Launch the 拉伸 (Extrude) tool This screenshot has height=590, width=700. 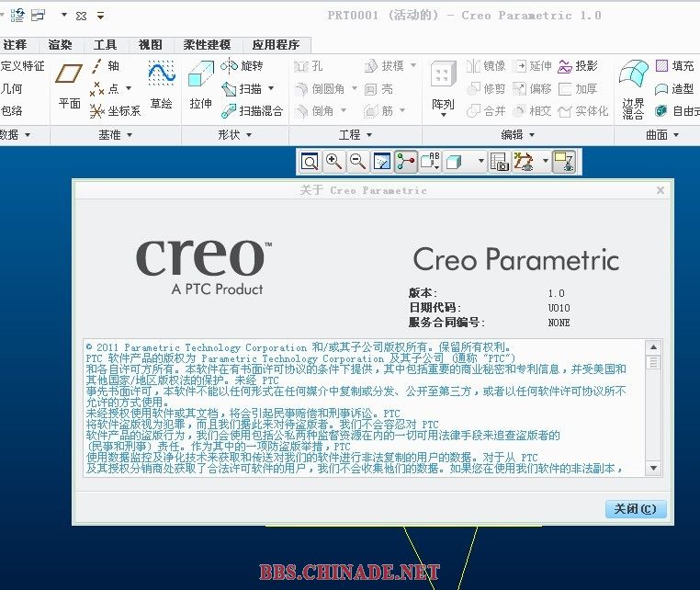pyautogui.click(x=201, y=86)
